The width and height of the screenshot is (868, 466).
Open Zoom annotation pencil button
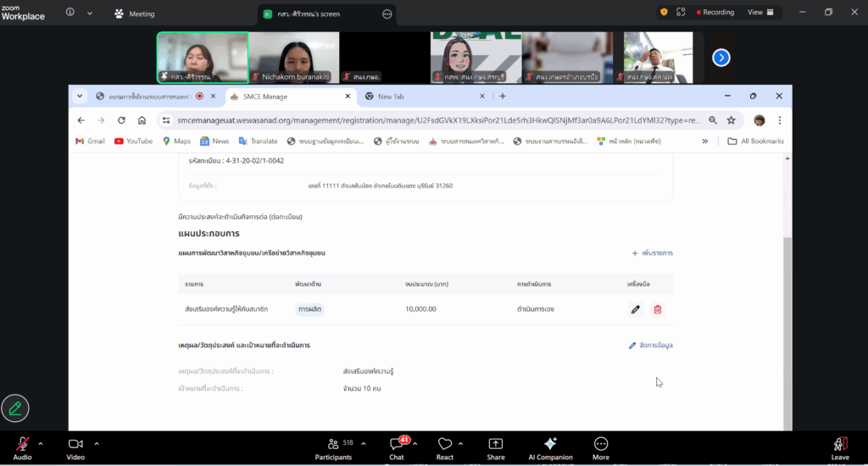coord(15,408)
